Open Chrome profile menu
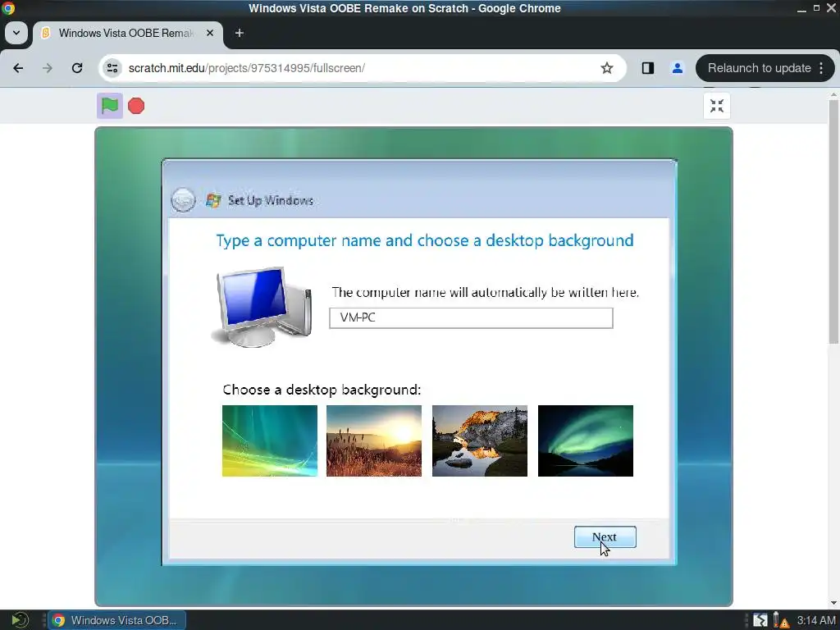This screenshot has height=630, width=840. [677, 68]
